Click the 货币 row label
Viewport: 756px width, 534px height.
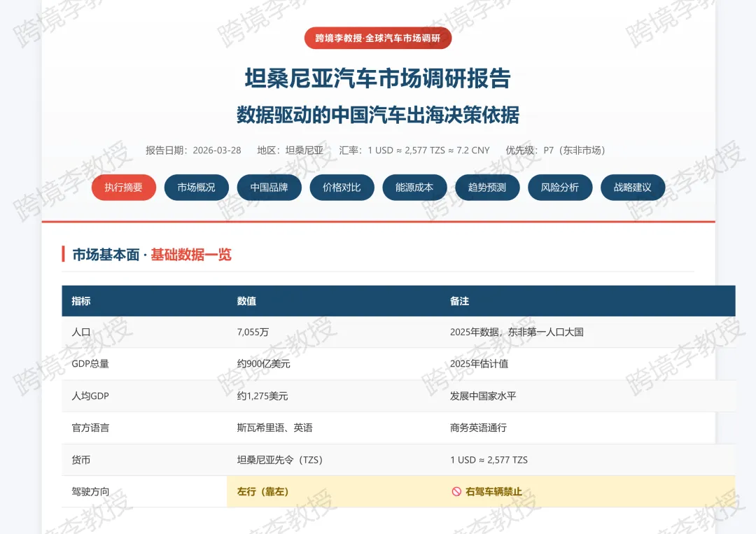click(x=81, y=461)
